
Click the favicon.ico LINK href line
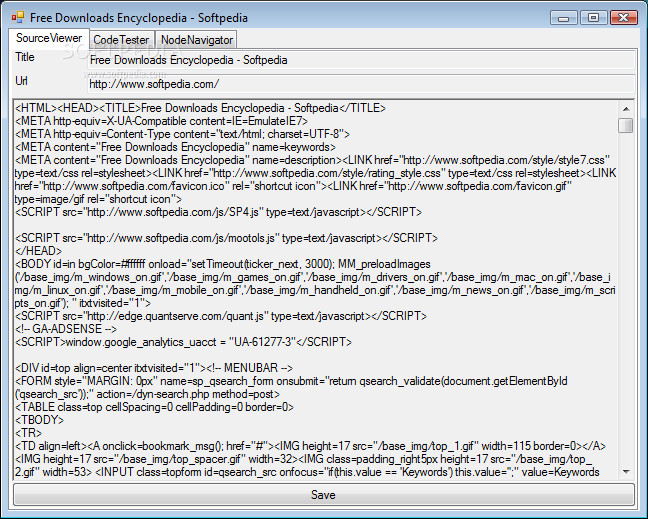(293, 186)
